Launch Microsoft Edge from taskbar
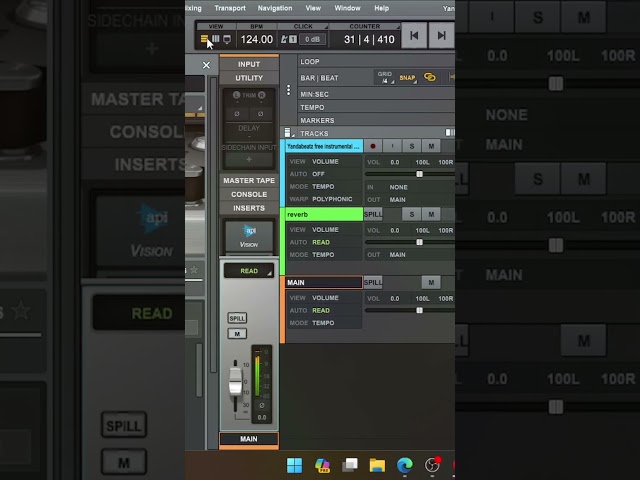The height and width of the screenshot is (480, 640). pos(404,465)
